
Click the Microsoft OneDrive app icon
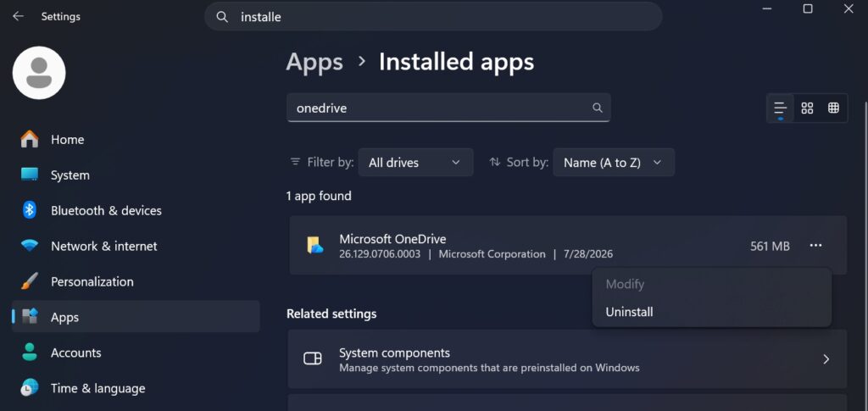click(315, 245)
